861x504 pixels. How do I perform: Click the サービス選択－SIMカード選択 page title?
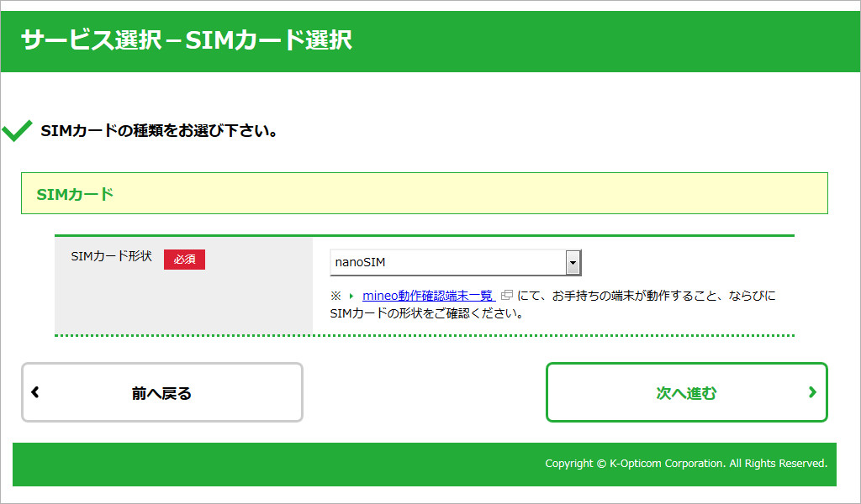click(x=187, y=40)
